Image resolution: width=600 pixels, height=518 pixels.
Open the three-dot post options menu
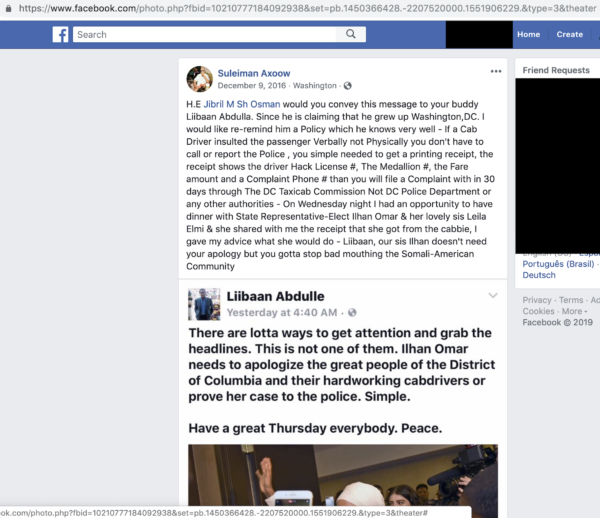(x=496, y=71)
